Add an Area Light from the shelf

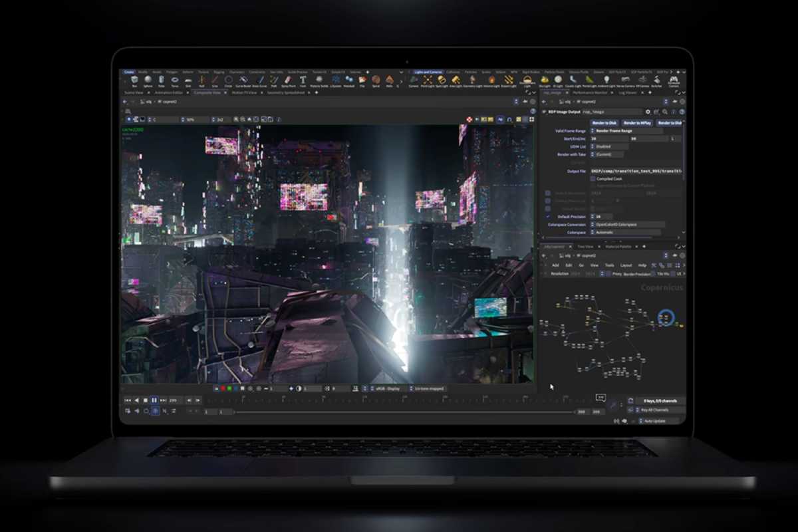(x=456, y=81)
